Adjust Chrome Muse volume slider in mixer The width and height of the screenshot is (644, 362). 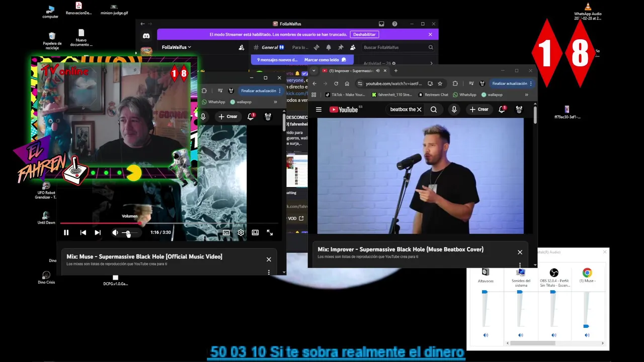(586, 326)
